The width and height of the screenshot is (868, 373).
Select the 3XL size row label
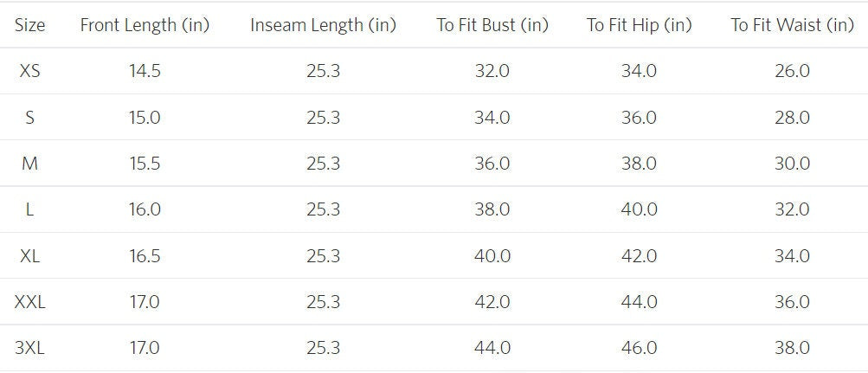(30, 348)
